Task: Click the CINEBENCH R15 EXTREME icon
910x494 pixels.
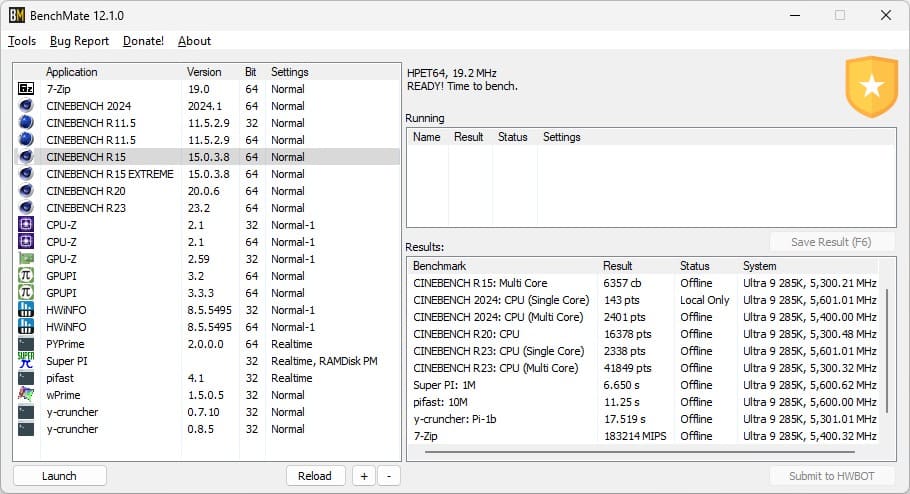Action: click(x=26, y=174)
